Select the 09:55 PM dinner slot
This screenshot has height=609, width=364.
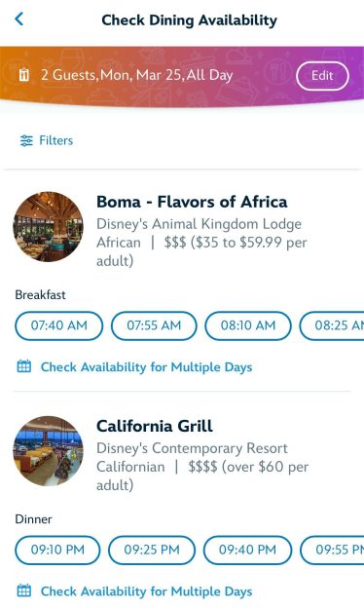[x=332, y=550]
